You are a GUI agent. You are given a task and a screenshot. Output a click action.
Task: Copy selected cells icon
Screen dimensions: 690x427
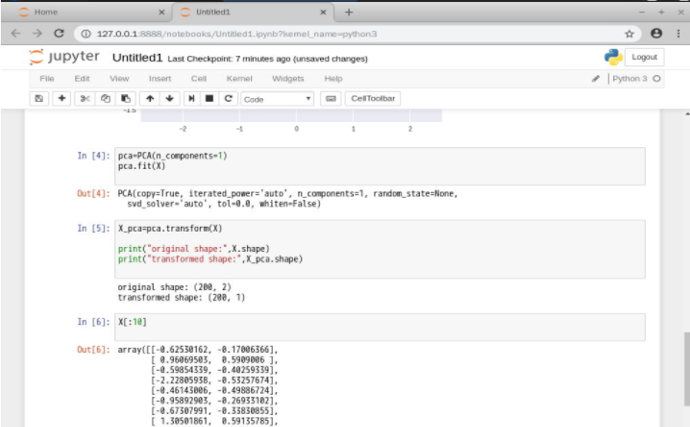pyautogui.click(x=105, y=99)
